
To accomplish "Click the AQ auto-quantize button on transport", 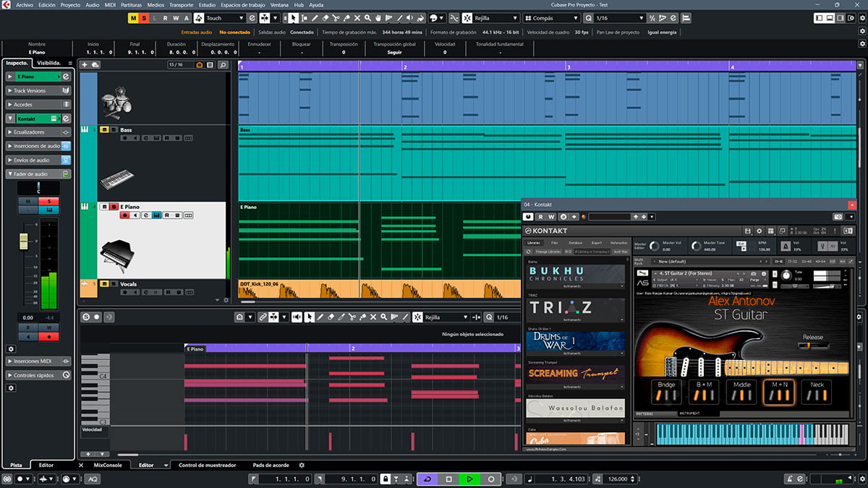I will coord(93,479).
